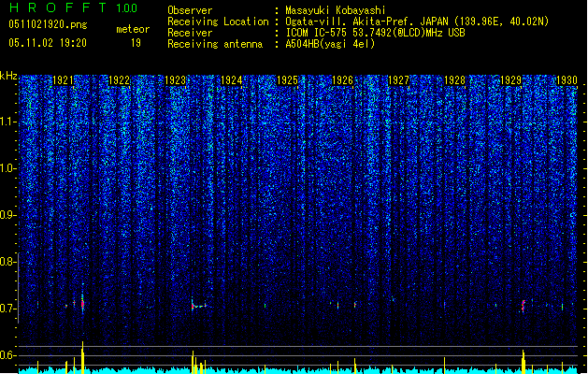Click the 1928 time marker
The height and width of the screenshot is (374, 588).
pos(454,80)
